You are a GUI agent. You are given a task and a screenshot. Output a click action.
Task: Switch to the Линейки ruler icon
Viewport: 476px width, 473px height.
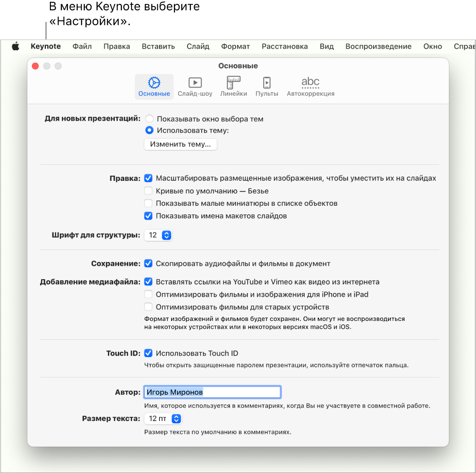point(233,87)
